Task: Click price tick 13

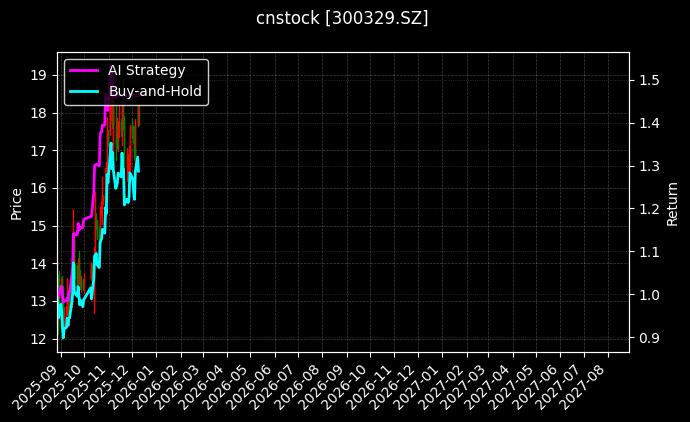Action: click(x=38, y=302)
